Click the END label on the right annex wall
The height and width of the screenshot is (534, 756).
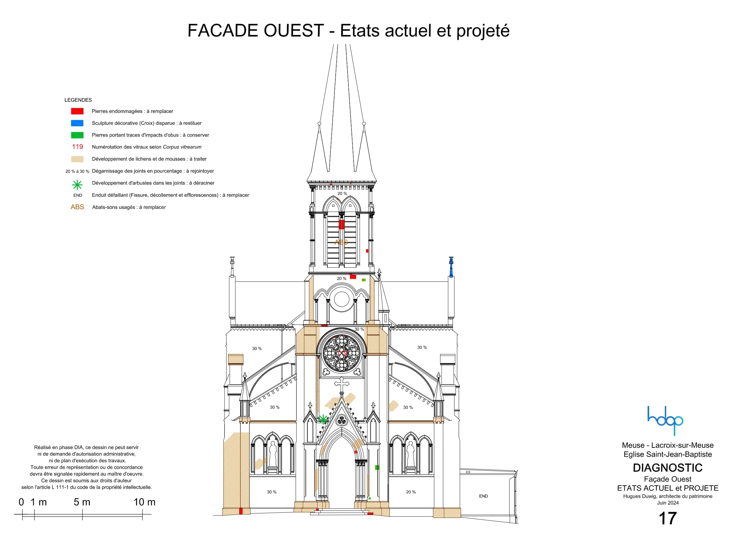pos(483,496)
